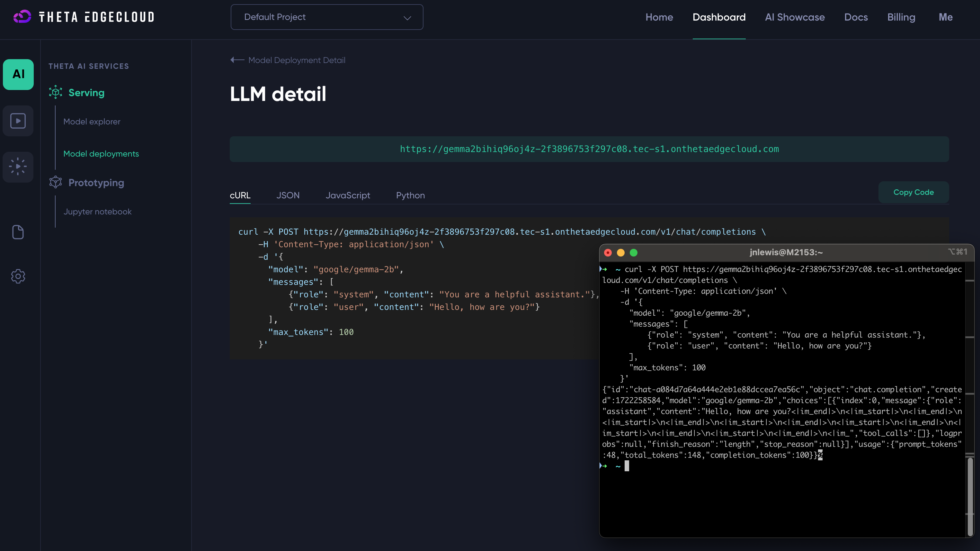Click the Model Deployment Detail back link
The width and height of the screenshot is (980, 551).
click(297, 60)
